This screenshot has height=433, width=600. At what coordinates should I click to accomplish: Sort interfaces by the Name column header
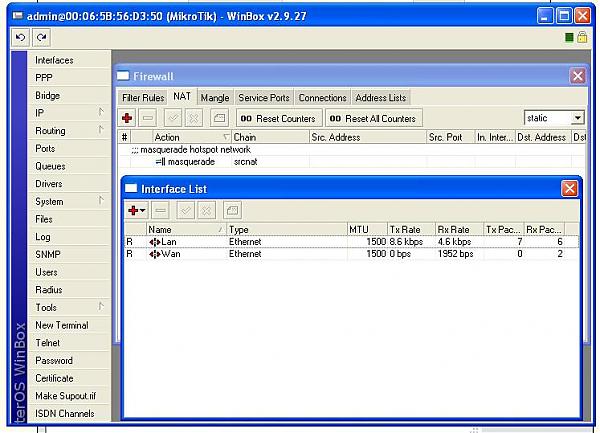tap(186, 230)
